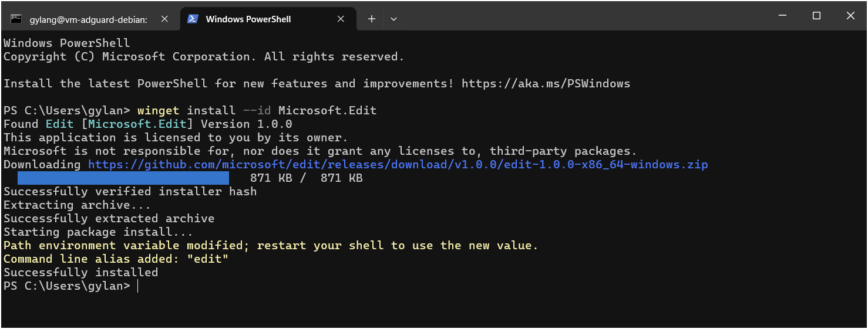The height and width of the screenshot is (329, 868).
Task: Close the gylang@vm-adguard-debian tab
Action: (164, 19)
